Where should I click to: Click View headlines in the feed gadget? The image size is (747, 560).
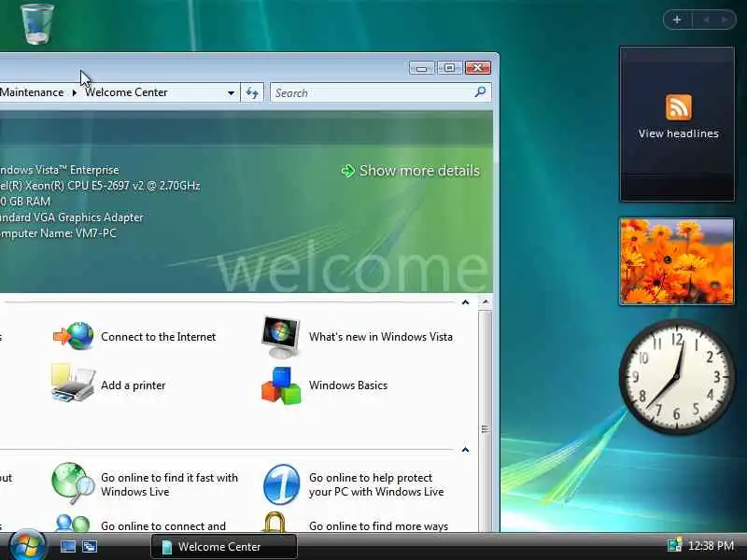pyautogui.click(x=679, y=133)
